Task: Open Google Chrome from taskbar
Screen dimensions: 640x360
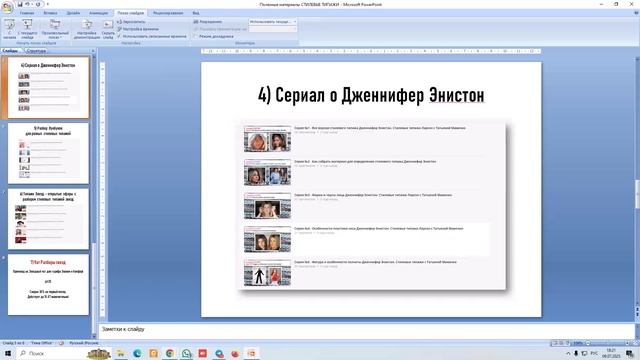Action: (170, 353)
